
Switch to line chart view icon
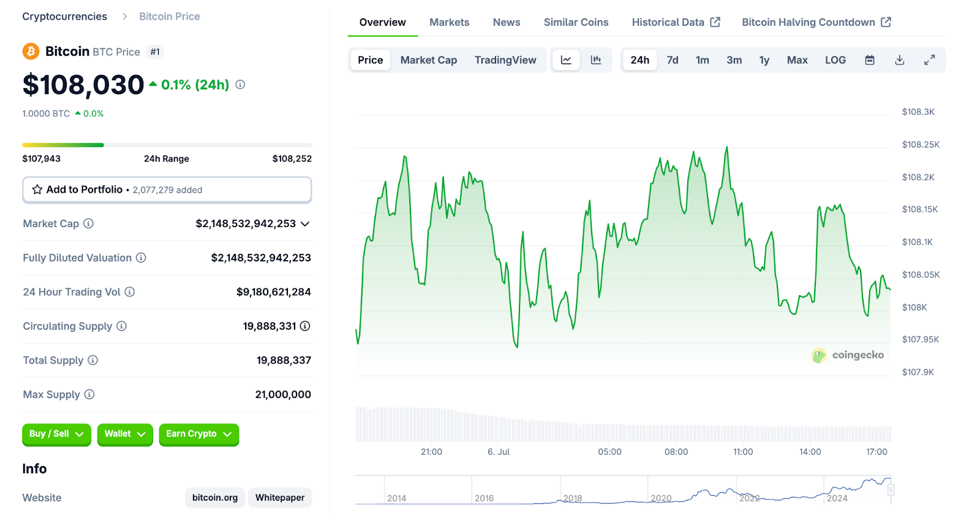pos(566,60)
